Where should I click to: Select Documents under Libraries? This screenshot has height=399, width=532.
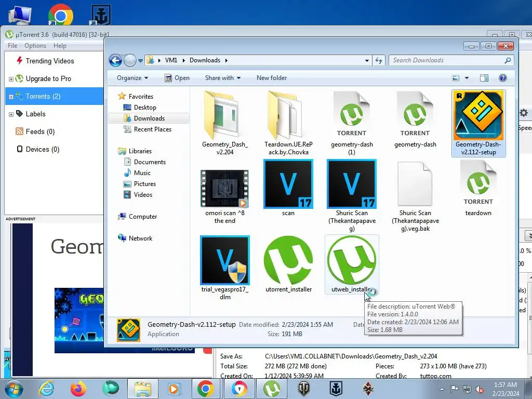[150, 162]
